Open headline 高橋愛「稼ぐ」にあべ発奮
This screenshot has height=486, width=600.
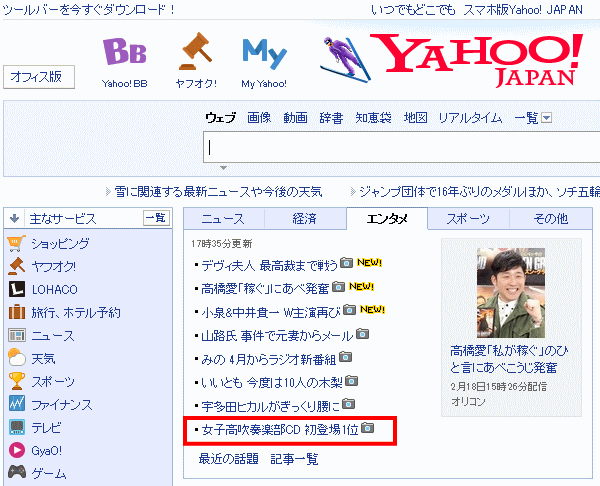pos(265,288)
